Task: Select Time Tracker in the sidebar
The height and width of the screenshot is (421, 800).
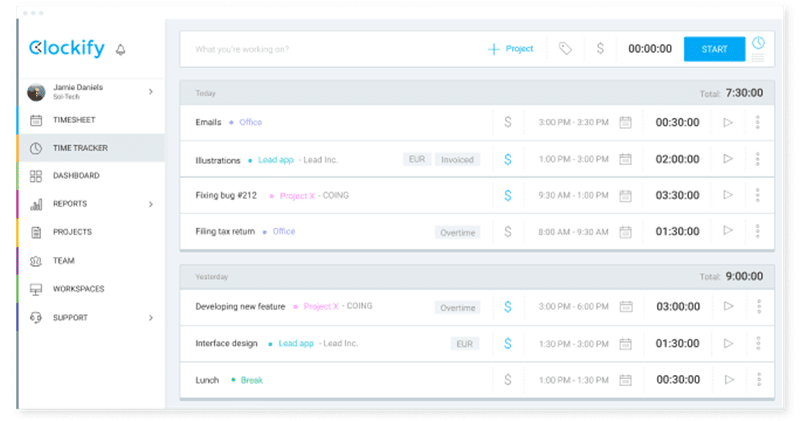Action: click(x=91, y=148)
